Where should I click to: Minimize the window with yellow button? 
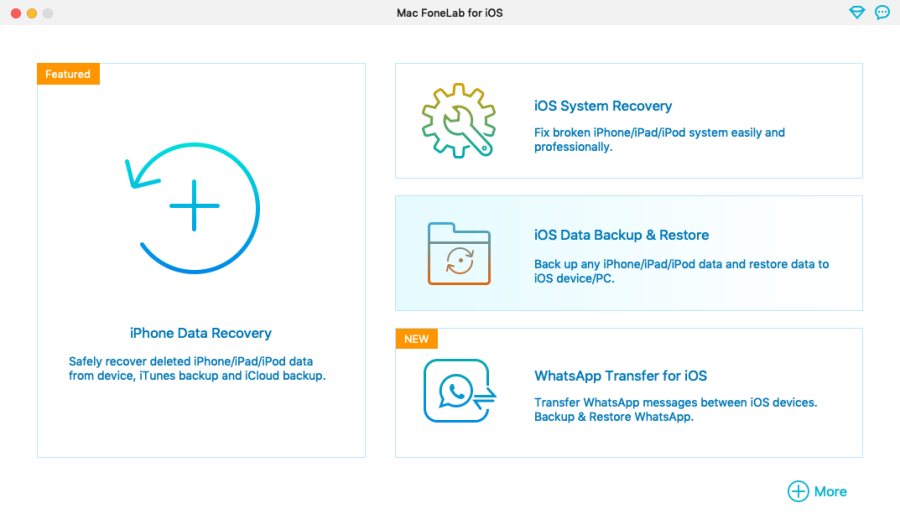coord(32,13)
